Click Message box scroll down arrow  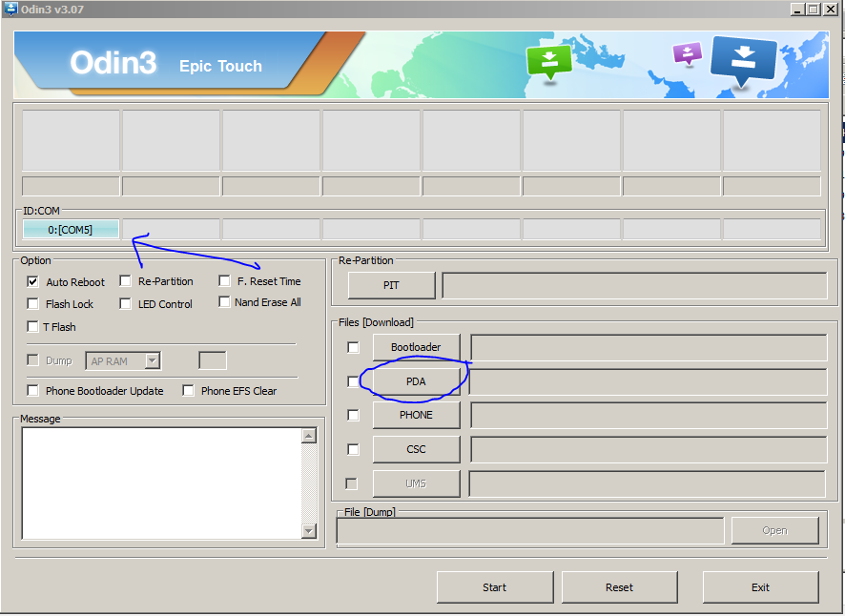[x=309, y=531]
